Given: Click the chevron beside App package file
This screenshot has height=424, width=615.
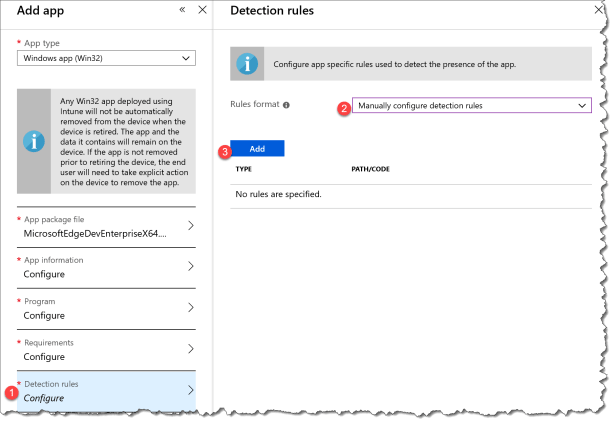Looking at the screenshot, I should pos(191,225).
